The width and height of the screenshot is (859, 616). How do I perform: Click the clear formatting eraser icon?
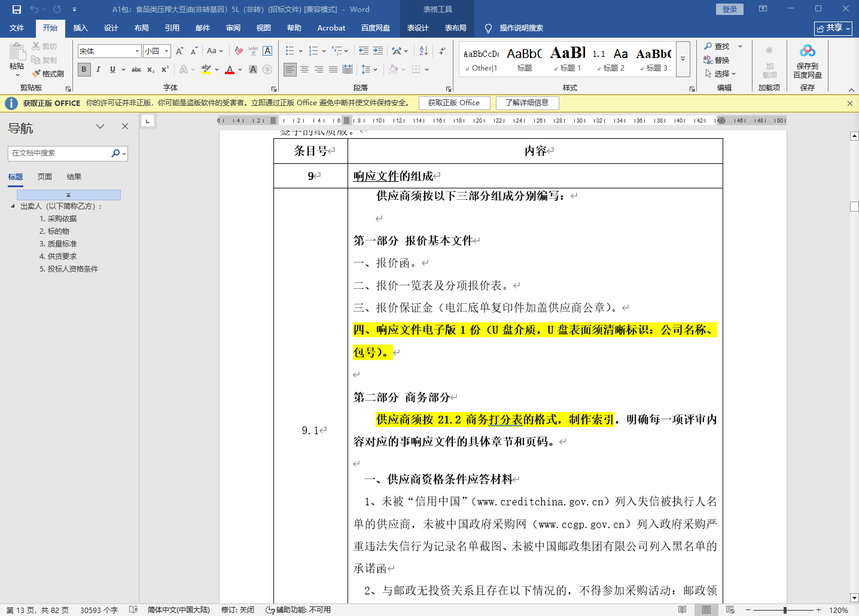pos(239,51)
